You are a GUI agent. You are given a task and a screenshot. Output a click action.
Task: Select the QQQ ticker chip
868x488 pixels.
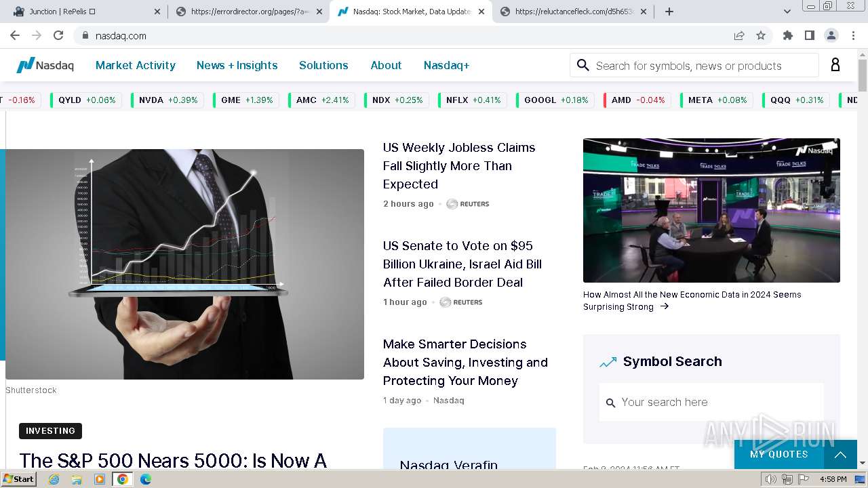click(796, 100)
